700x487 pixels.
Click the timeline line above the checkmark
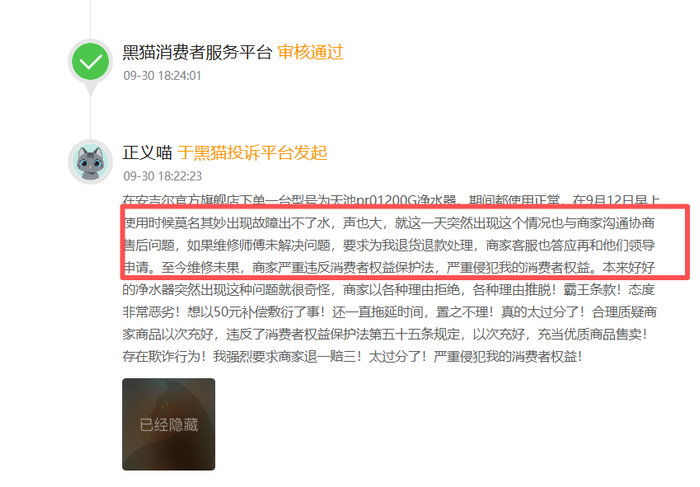pos(91,19)
